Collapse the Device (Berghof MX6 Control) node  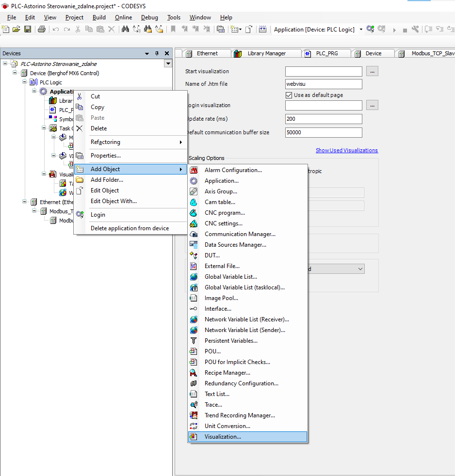tap(15, 73)
